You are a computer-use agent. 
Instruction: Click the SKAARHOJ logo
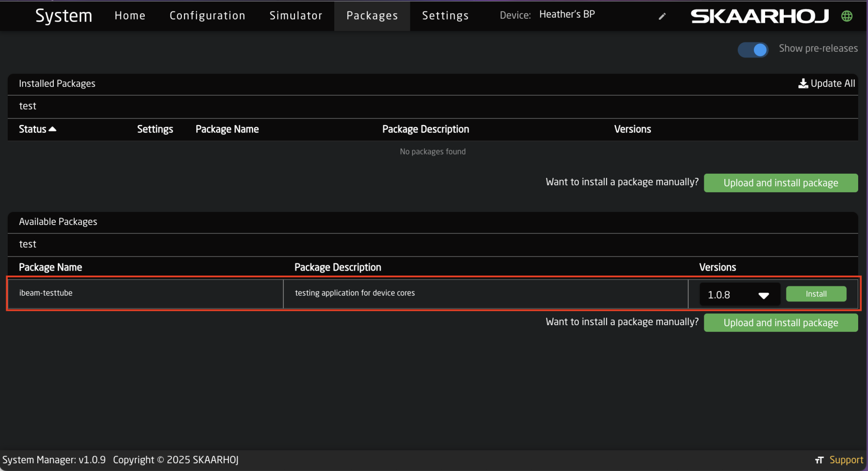point(760,16)
